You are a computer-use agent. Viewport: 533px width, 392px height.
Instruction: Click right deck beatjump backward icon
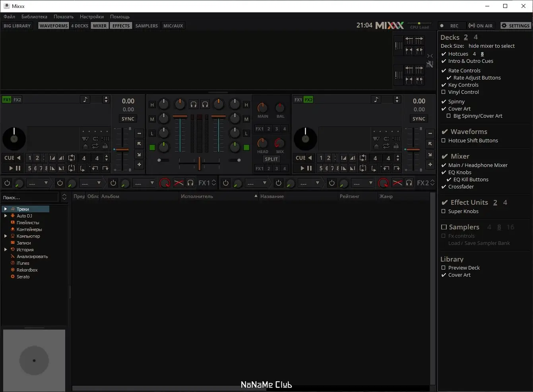pyautogui.click(x=386, y=168)
